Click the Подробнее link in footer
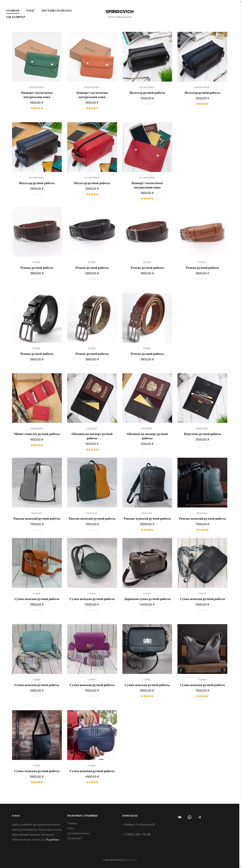Screen dimensions: 242x868 (x=52, y=839)
